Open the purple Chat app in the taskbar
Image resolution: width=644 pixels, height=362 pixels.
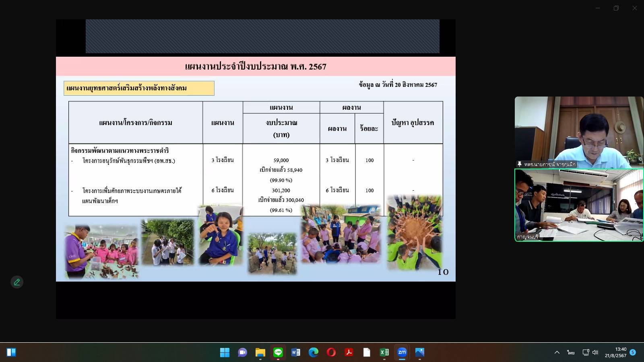tap(242, 352)
